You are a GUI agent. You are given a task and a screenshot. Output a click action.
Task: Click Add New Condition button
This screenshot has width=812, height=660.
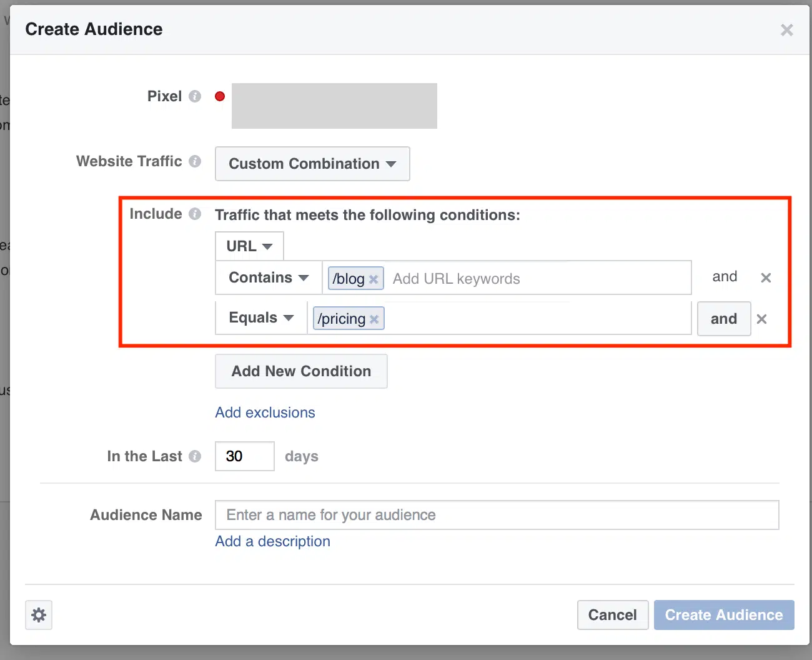tap(301, 371)
